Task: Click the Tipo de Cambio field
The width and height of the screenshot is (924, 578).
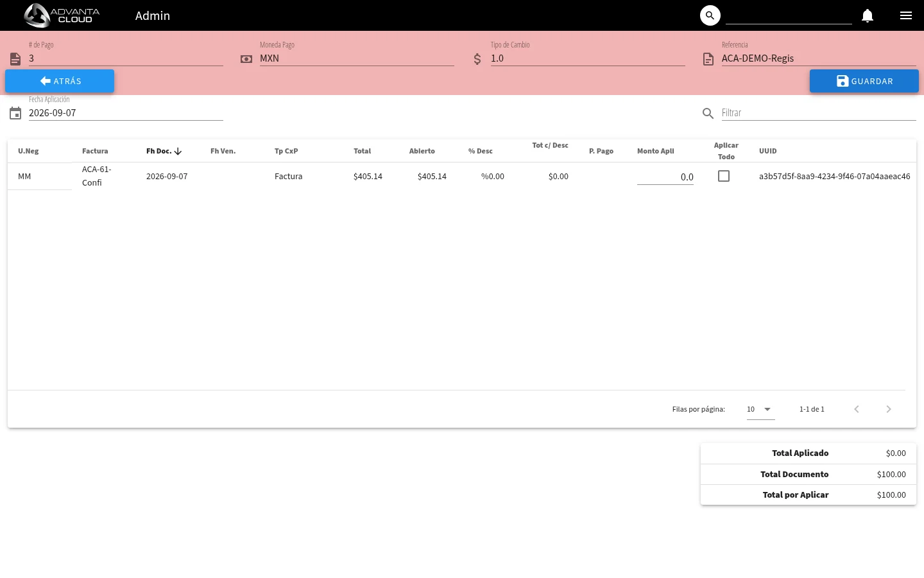Action: pyautogui.click(x=588, y=58)
